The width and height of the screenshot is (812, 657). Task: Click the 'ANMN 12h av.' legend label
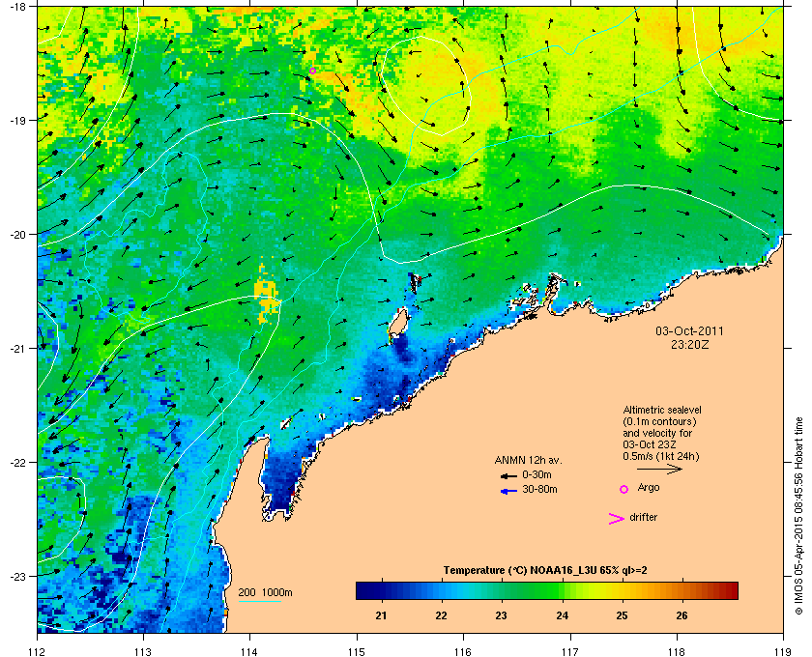(528, 460)
